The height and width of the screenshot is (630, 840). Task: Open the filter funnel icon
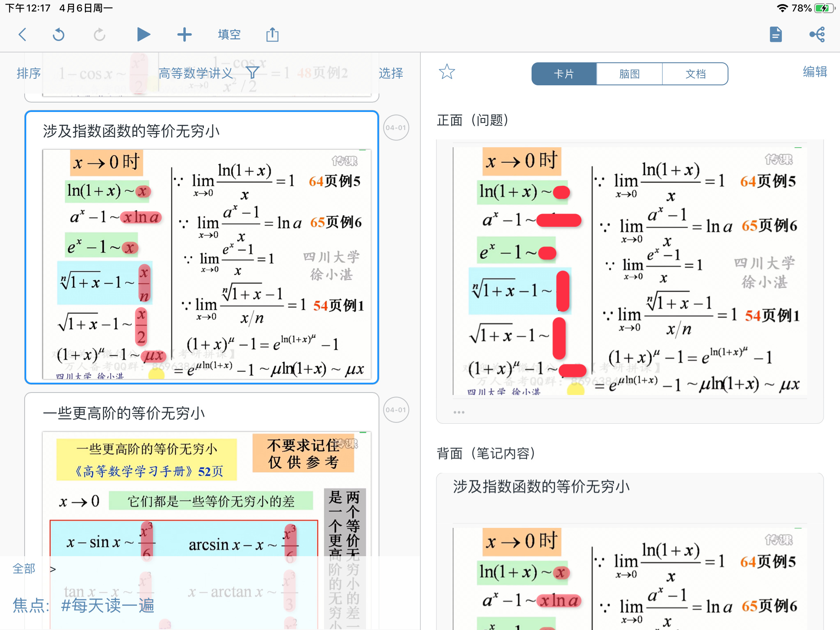253,73
